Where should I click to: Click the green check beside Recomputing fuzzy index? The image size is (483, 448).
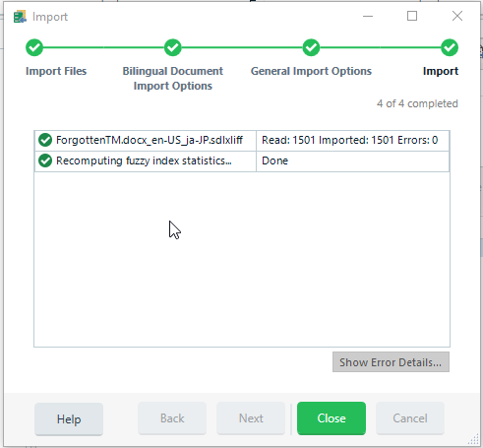tap(45, 160)
